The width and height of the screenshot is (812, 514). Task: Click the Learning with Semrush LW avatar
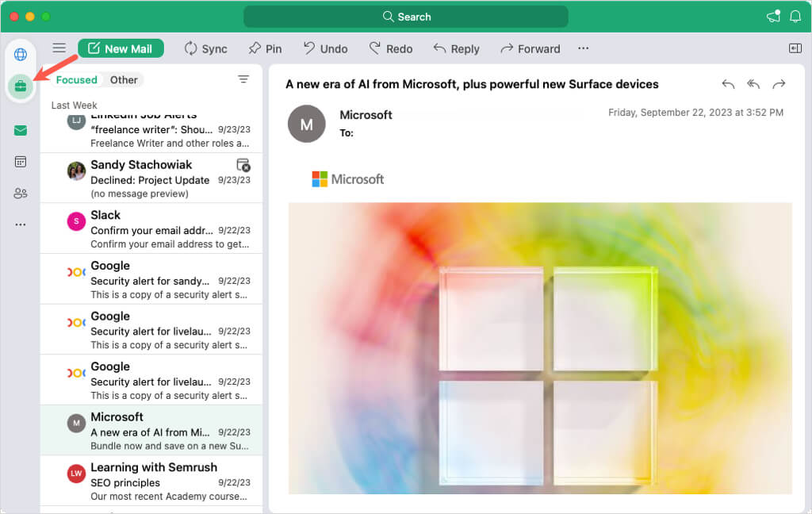pos(76,474)
